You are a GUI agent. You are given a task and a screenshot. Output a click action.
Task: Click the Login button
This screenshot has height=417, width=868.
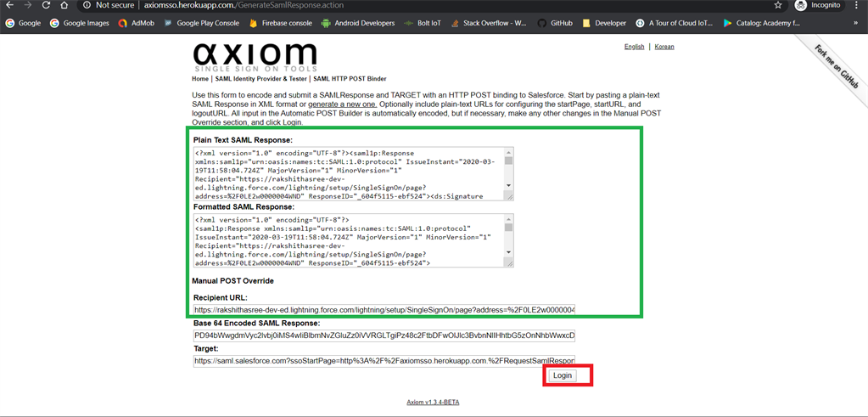(563, 375)
